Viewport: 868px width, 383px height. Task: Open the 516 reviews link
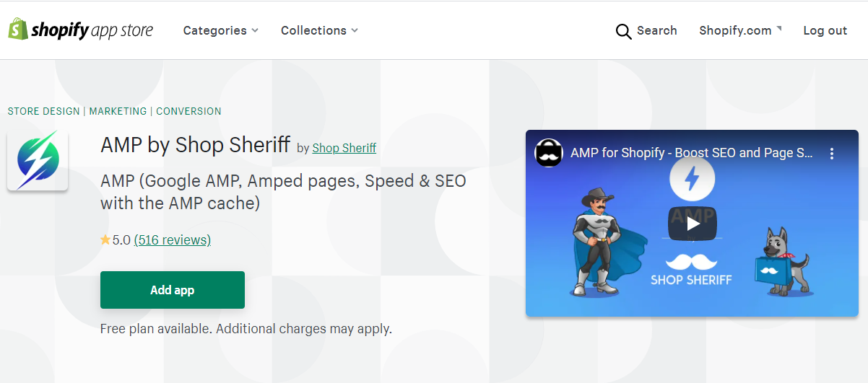coord(173,240)
